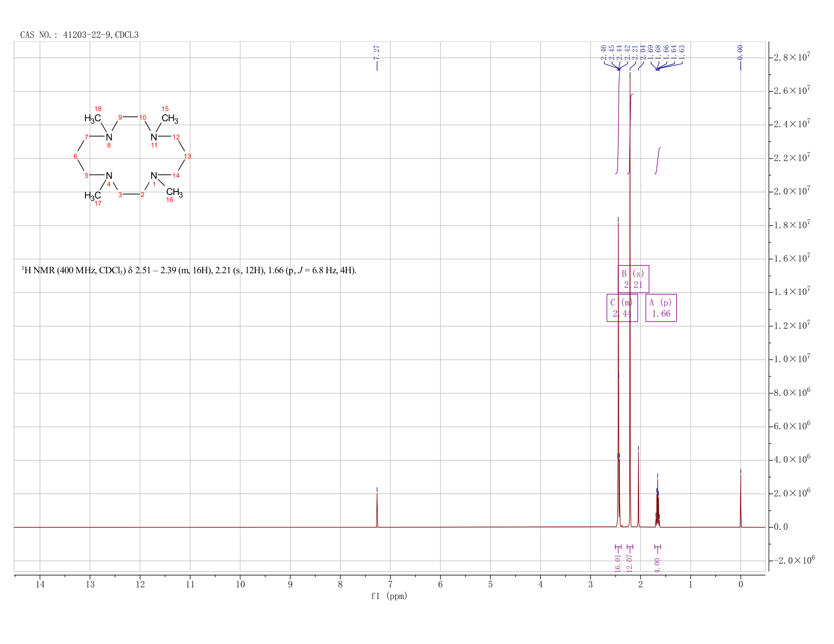Select the 2.46 peak label at top
The width and height of the screenshot is (834, 644).
point(603,52)
